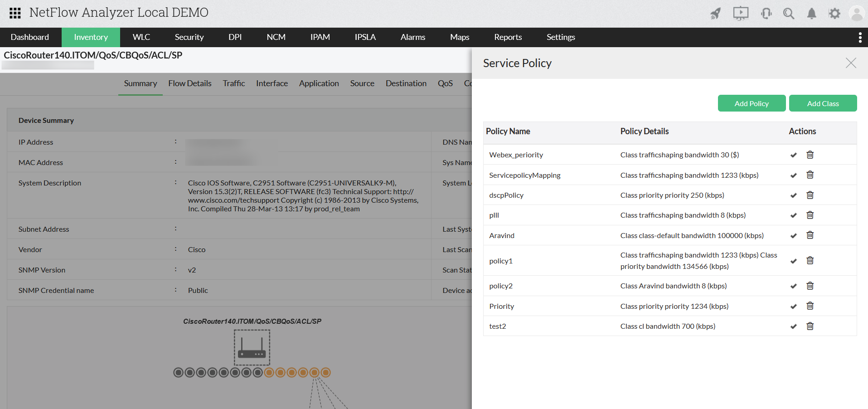Select the Summary tab
Image resolution: width=868 pixels, height=409 pixels.
click(141, 83)
